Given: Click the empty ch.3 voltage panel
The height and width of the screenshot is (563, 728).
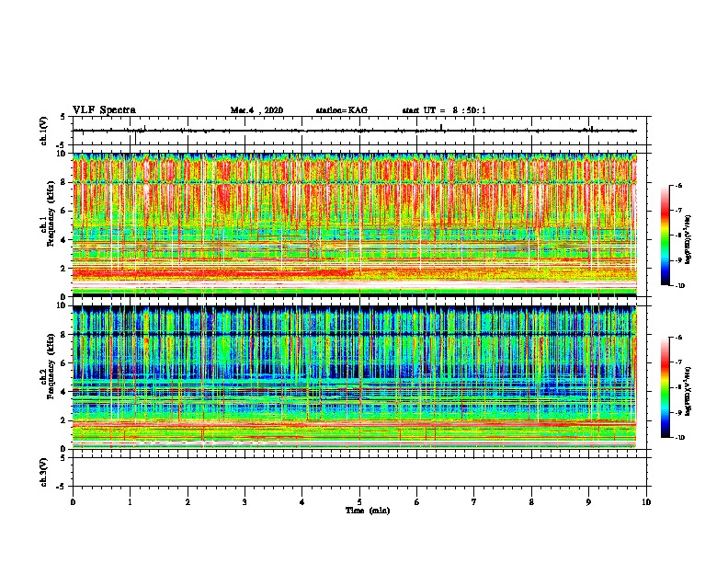Looking at the screenshot, I should coord(359,472).
